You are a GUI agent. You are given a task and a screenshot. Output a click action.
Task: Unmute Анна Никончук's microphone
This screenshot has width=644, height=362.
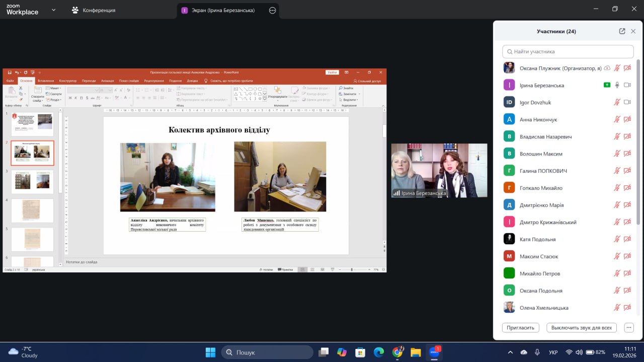[617, 119]
